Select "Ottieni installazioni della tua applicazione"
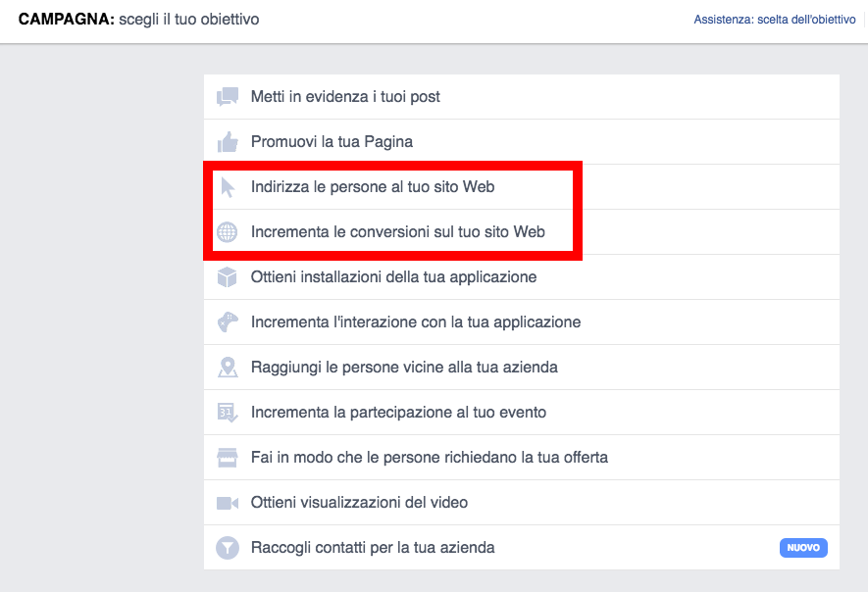The image size is (868, 592). pos(522,277)
